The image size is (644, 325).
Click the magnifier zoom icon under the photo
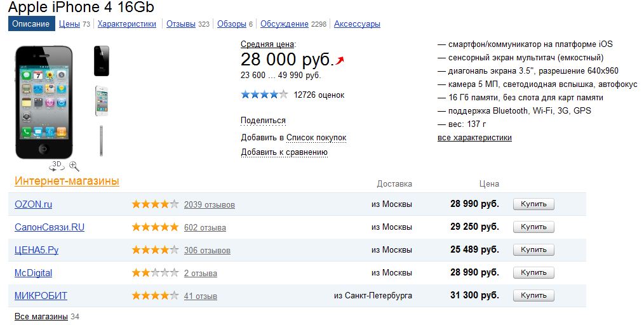[74, 166]
